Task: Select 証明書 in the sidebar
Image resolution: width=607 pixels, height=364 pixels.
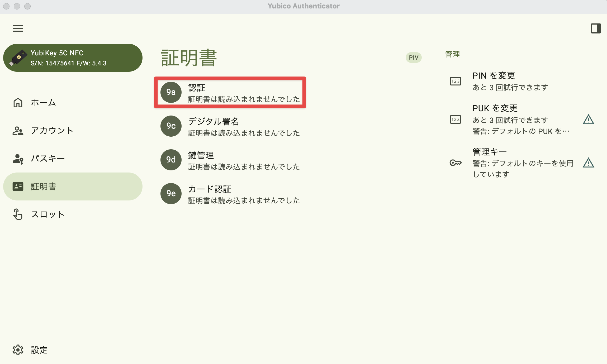Action: tap(73, 186)
